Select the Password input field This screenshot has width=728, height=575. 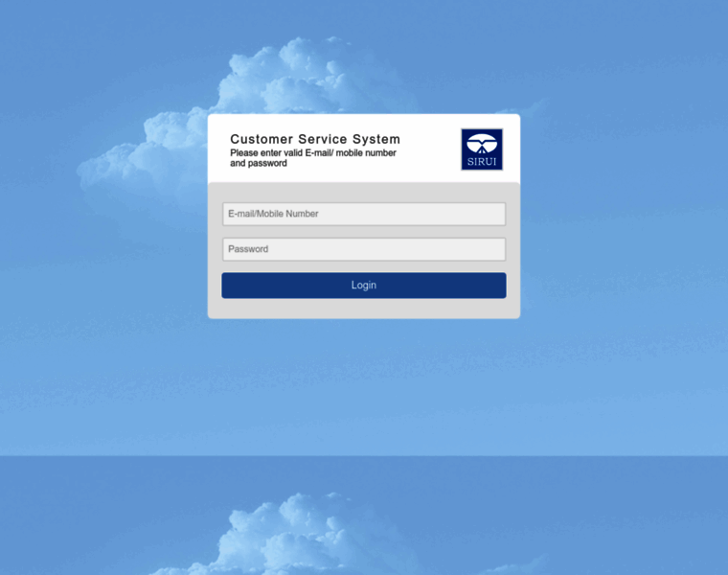coord(364,249)
